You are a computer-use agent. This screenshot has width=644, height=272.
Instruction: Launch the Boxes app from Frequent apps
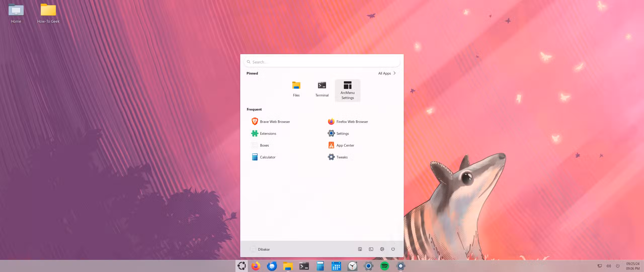click(x=264, y=145)
